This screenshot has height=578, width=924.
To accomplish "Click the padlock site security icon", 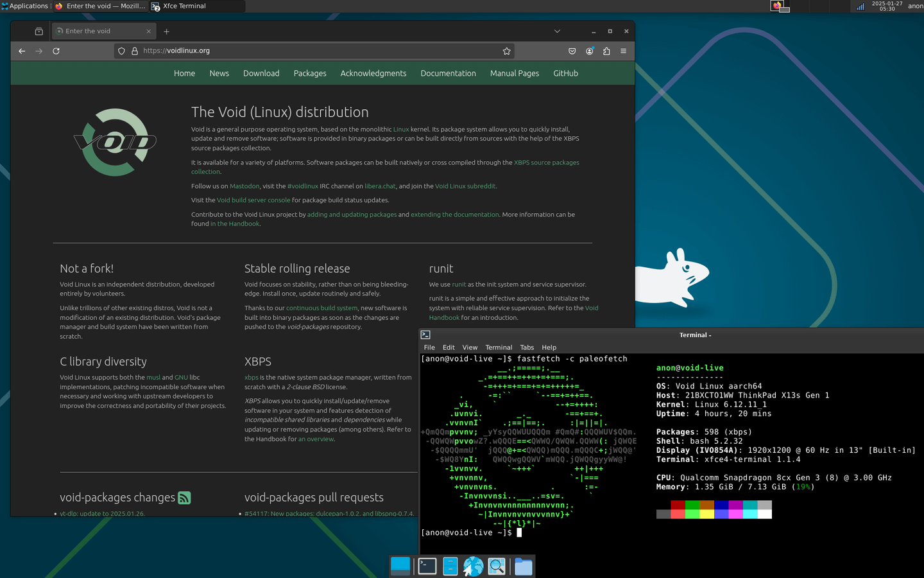I will coord(133,51).
